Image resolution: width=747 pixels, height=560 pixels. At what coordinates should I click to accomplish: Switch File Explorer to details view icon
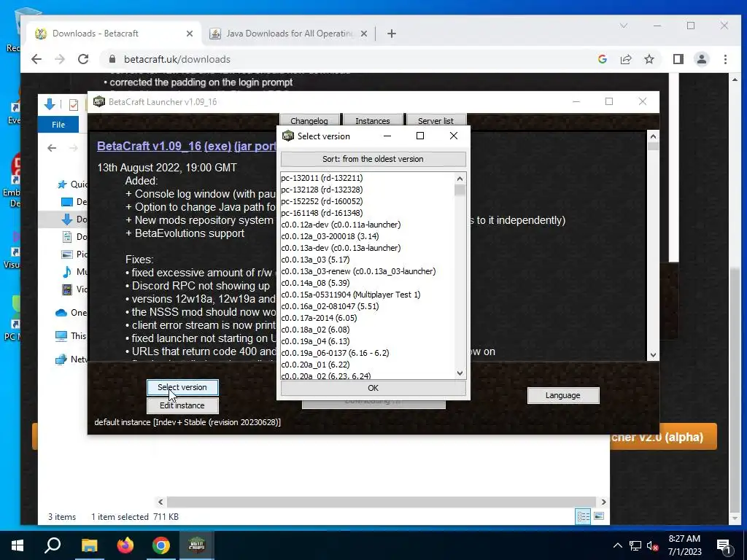(583, 517)
